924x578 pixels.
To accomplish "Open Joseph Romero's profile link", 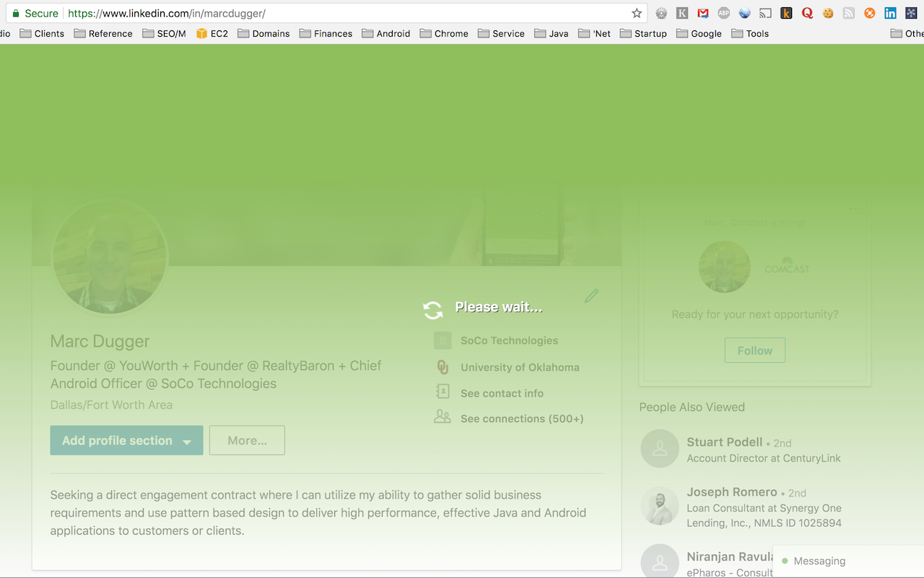I will (732, 492).
